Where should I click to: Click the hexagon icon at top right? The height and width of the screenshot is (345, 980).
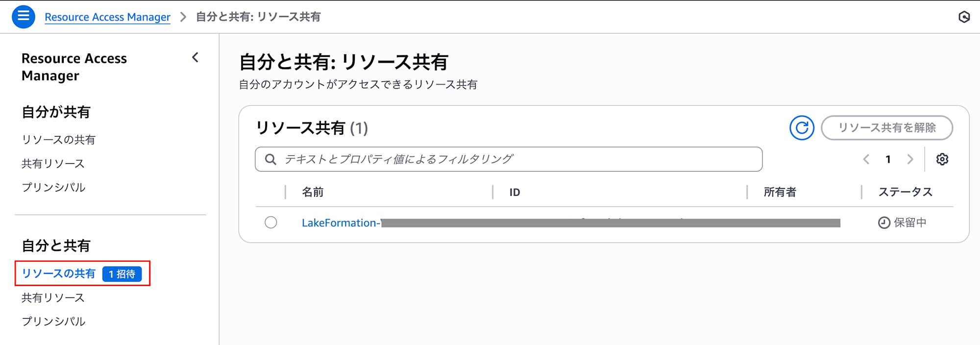(x=964, y=17)
